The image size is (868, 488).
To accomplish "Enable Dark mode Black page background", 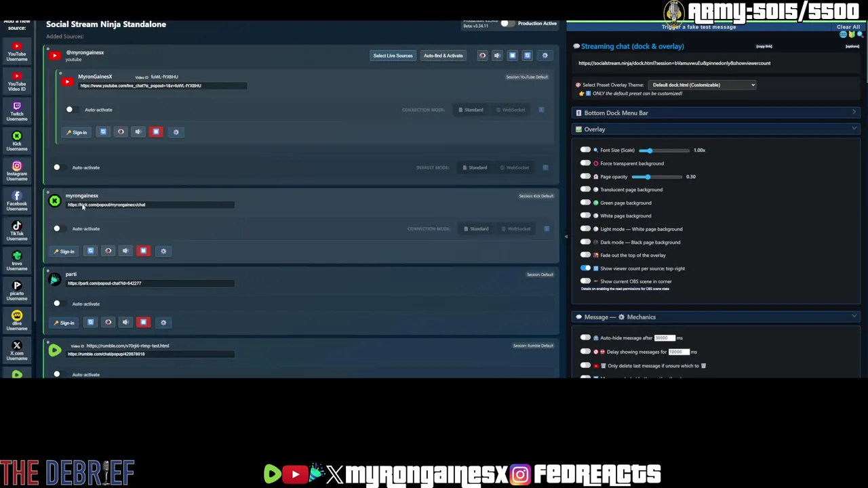I will [x=585, y=242].
